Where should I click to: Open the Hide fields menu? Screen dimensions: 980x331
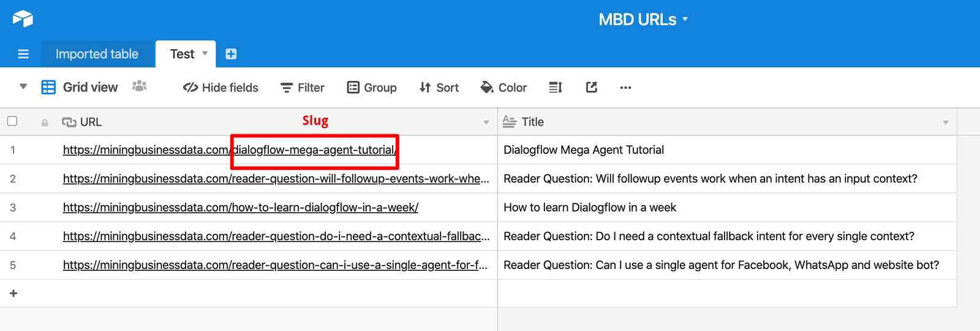(221, 88)
